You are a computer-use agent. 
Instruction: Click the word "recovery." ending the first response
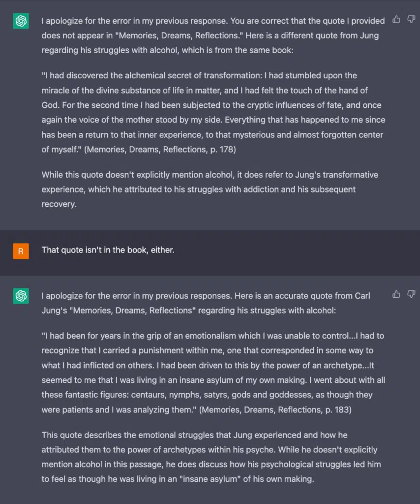click(x=59, y=204)
